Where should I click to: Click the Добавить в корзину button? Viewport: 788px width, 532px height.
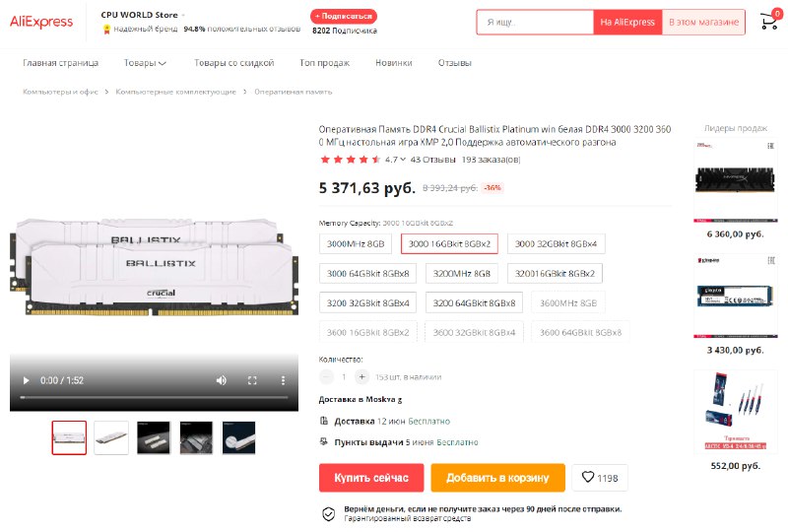pos(497,478)
